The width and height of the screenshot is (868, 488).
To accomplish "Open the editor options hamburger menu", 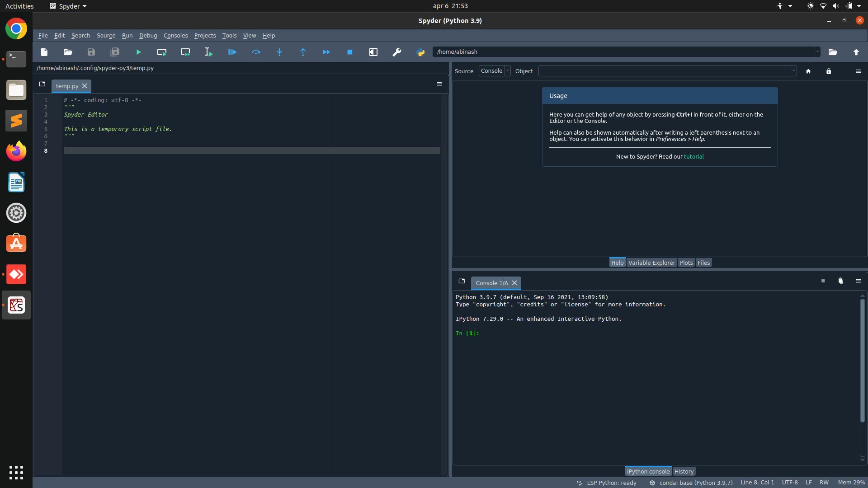I will [439, 84].
